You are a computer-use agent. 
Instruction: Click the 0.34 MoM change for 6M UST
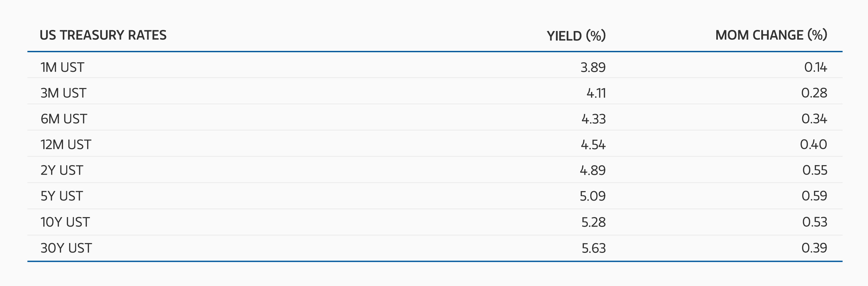point(814,119)
